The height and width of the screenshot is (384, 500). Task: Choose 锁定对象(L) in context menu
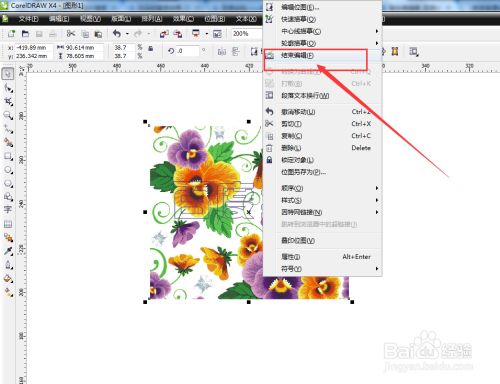click(x=323, y=160)
